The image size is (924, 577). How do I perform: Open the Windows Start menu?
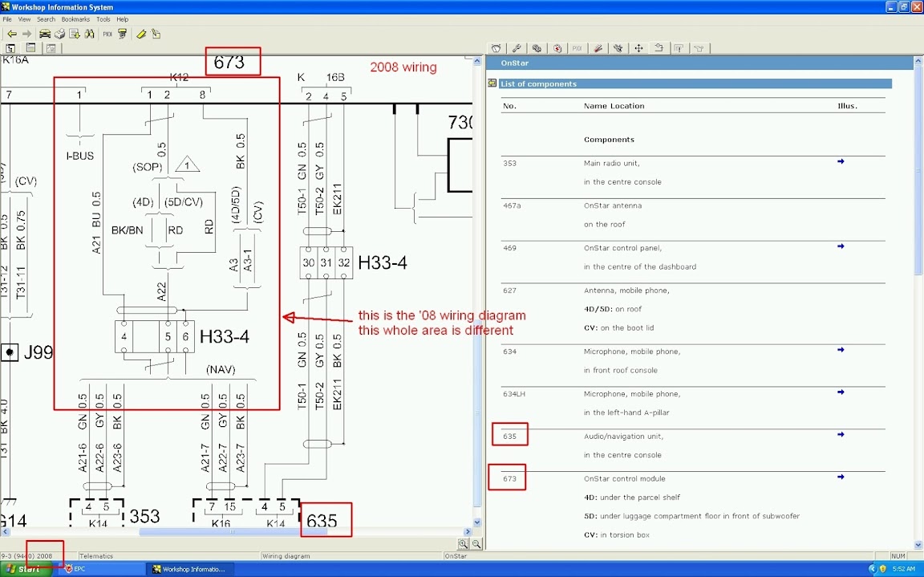pos(26,569)
